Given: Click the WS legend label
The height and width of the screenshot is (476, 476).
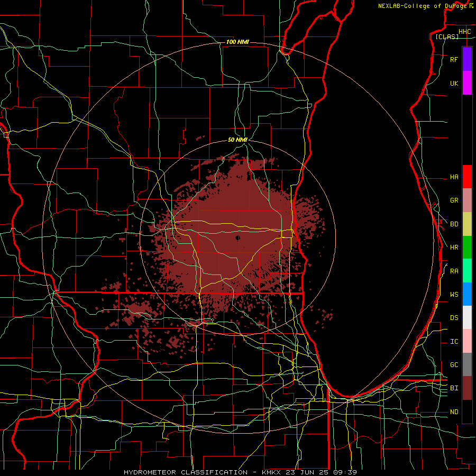Looking at the screenshot, I should [454, 295].
